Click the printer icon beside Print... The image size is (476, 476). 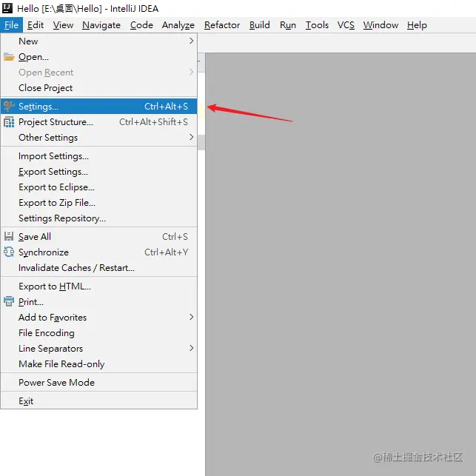click(9, 301)
